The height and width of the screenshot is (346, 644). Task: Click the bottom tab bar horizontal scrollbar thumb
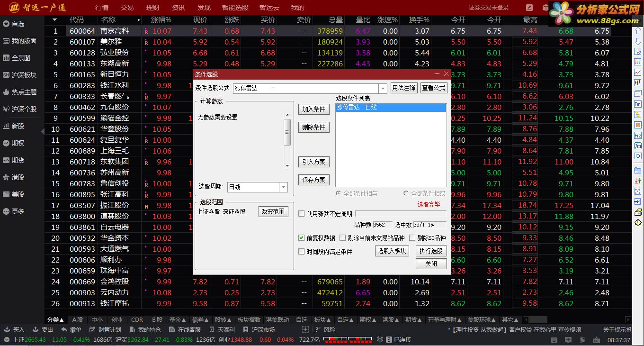[x=538, y=320]
